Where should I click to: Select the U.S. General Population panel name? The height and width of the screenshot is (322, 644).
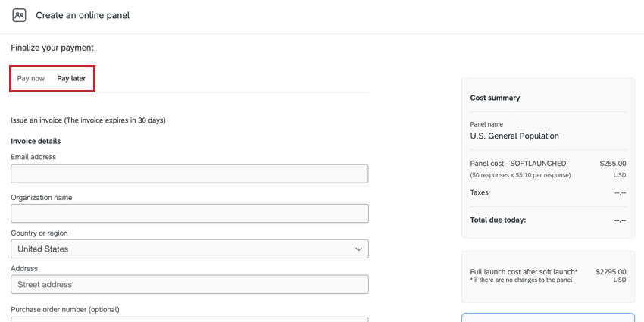(x=514, y=136)
